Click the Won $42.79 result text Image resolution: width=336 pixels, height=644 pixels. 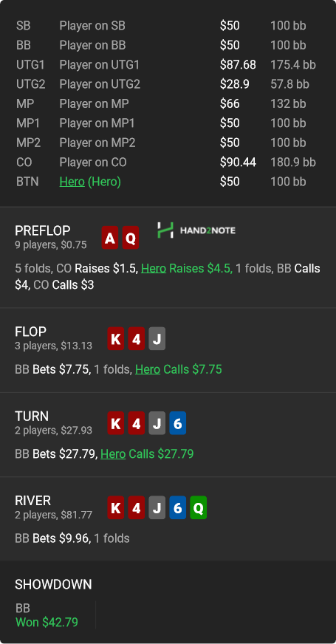[x=47, y=623]
